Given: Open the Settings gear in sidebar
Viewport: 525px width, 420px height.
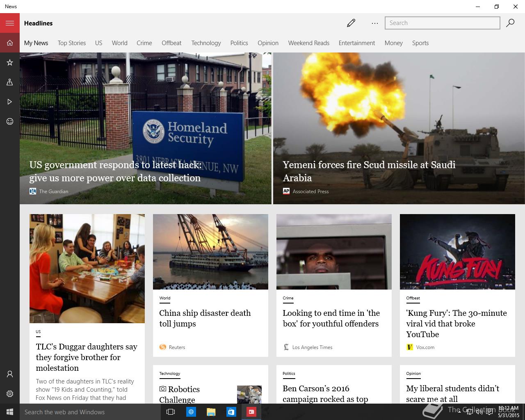Looking at the screenshot, I should (10, 394).
